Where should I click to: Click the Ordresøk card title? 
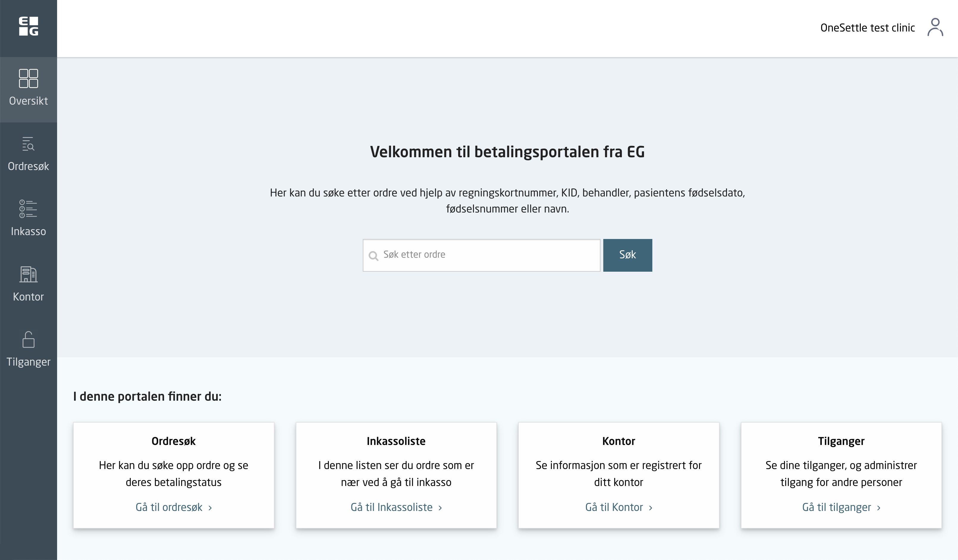[x=173, y=441]
